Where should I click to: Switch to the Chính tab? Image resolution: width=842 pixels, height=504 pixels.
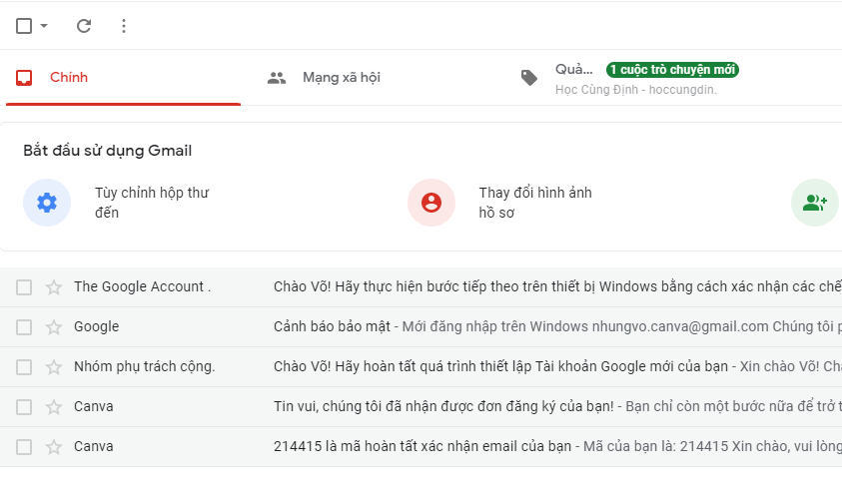click(x=123, y=78)
